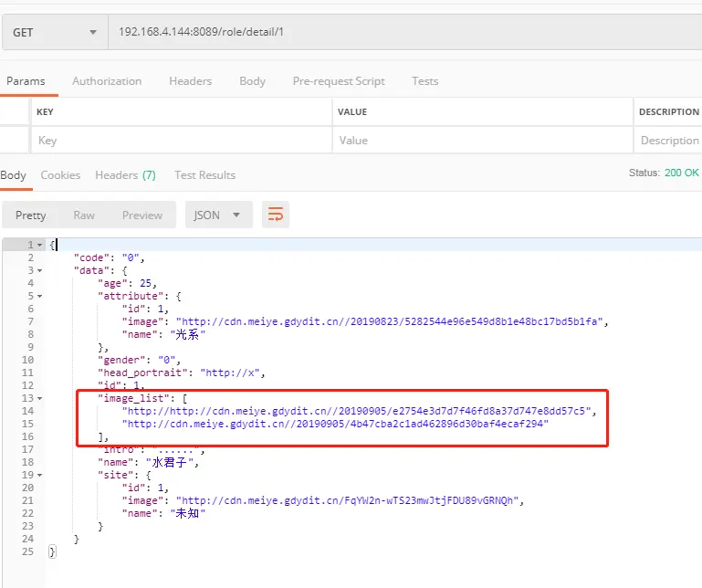Click the first image_list URL on line 14

click(356, 411)
